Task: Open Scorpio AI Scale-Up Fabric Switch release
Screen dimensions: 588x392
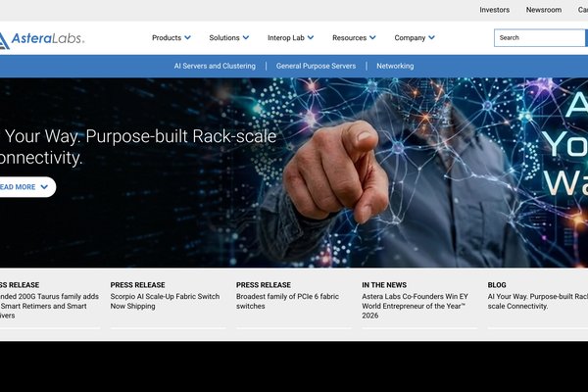Action: click(165, 301)
